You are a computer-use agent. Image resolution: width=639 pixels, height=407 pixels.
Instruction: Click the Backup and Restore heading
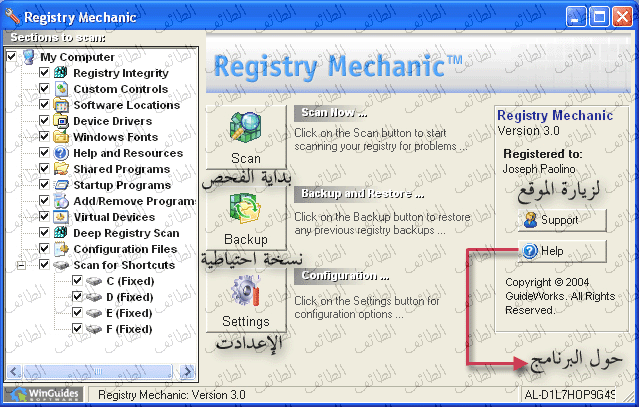363,194
